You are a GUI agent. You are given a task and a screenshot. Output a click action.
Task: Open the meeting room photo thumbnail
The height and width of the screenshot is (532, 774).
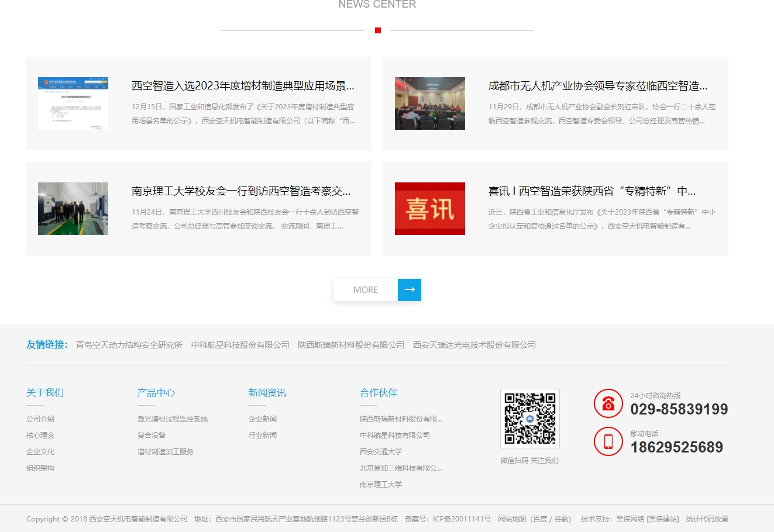pyautogui.click(x=429, y=103)
